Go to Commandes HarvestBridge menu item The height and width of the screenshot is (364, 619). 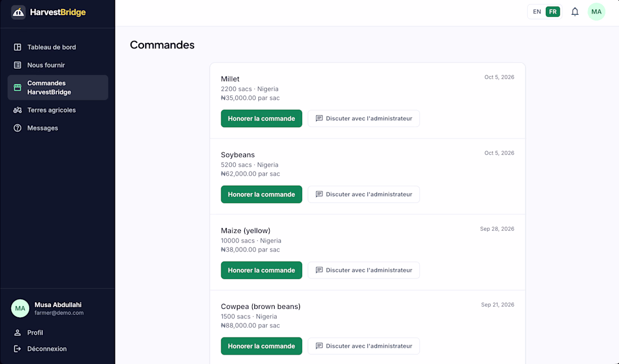click(57, 87)
